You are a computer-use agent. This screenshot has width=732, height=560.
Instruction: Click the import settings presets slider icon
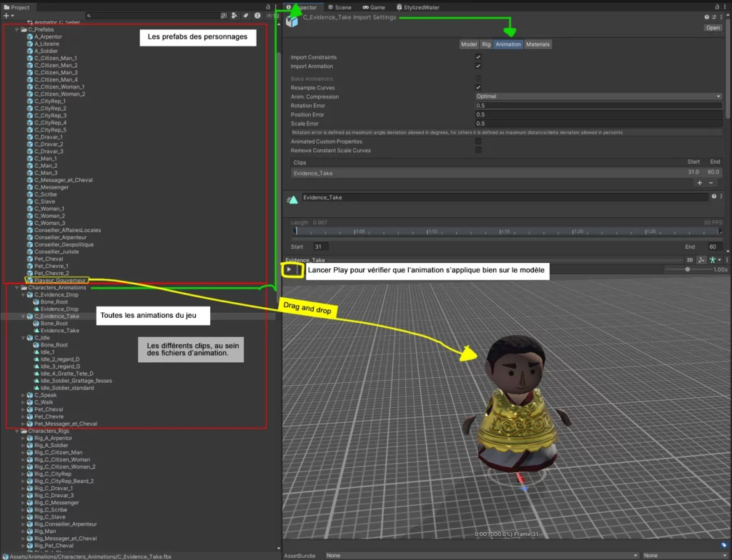[714, 17]
